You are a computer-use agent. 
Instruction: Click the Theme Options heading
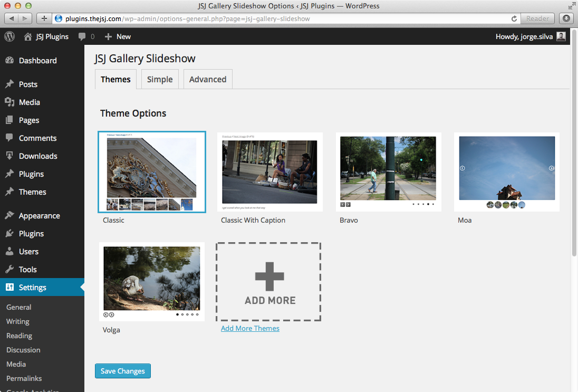click(133, 113)
